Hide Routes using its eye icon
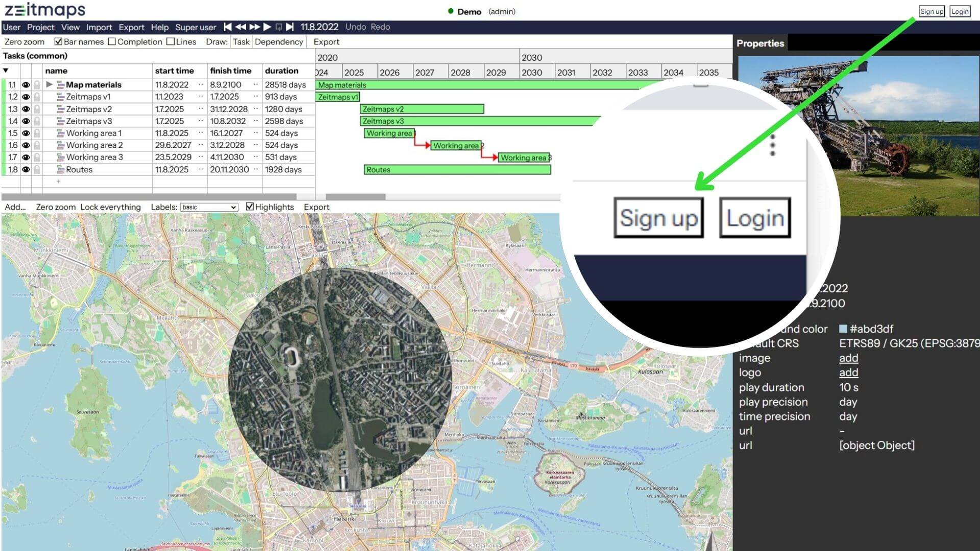 [x=26, y=169]
